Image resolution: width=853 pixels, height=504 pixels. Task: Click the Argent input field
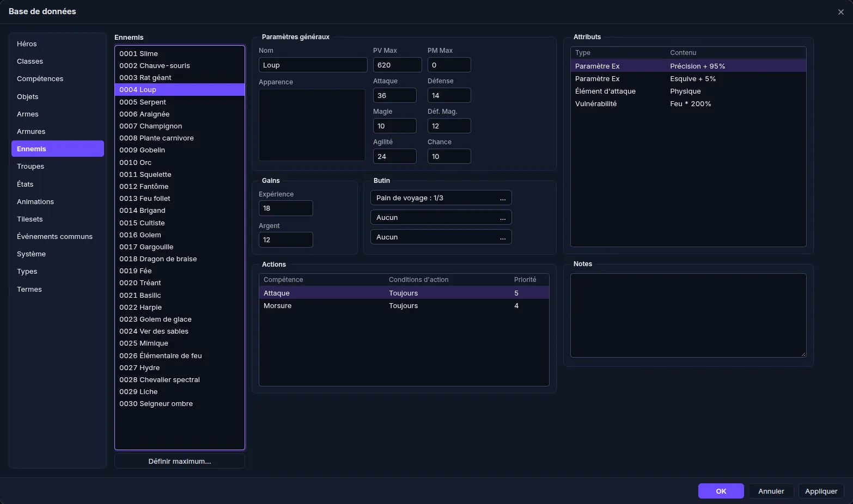285,239
